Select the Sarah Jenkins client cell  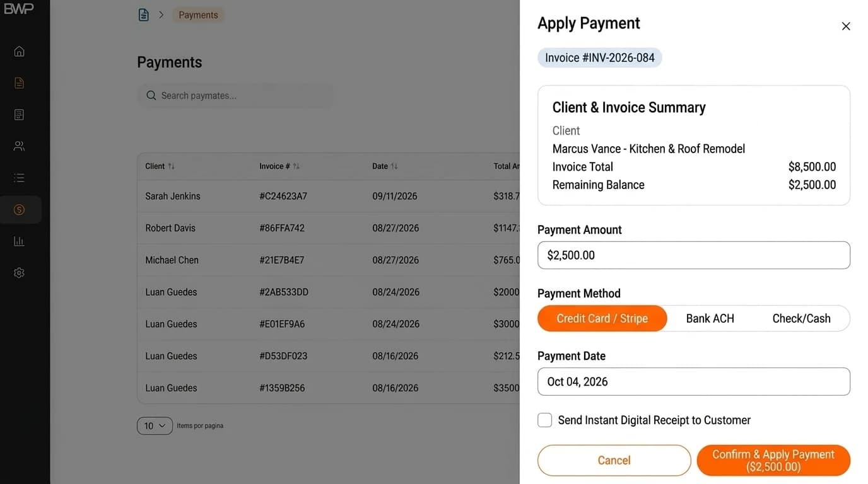[x=173, y=196]
